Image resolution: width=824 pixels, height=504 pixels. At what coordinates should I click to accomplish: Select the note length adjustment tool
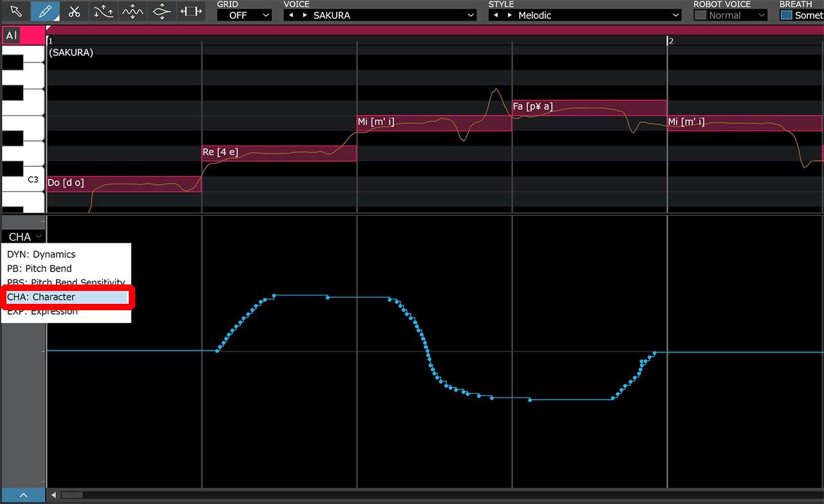click(191, 11)
